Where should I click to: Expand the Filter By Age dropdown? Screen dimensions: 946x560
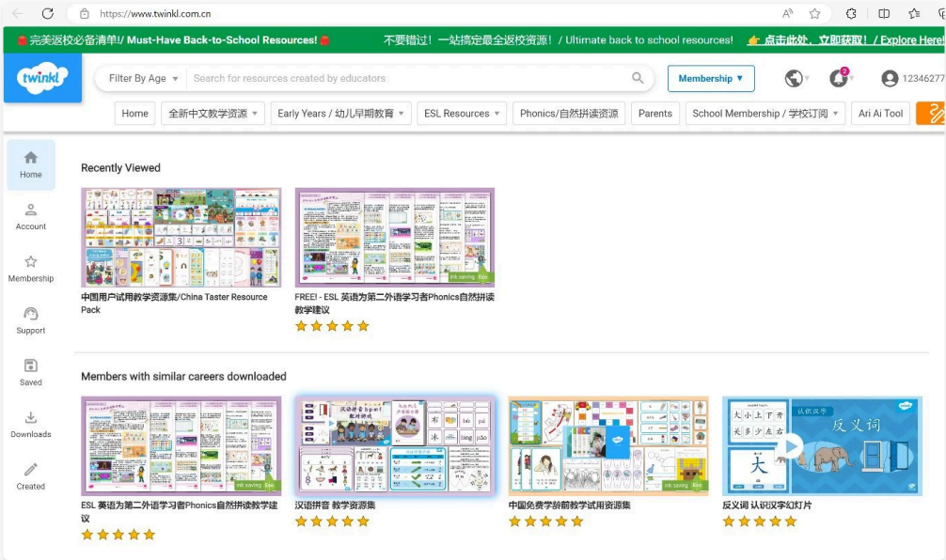coord(143,78)
